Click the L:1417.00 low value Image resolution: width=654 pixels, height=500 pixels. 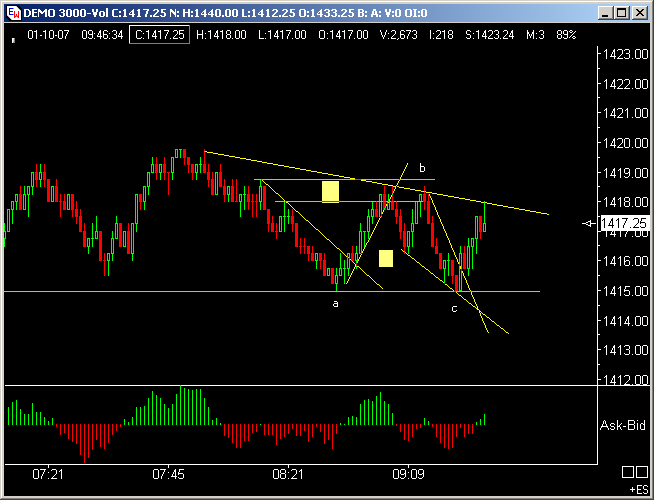point(282,35)
